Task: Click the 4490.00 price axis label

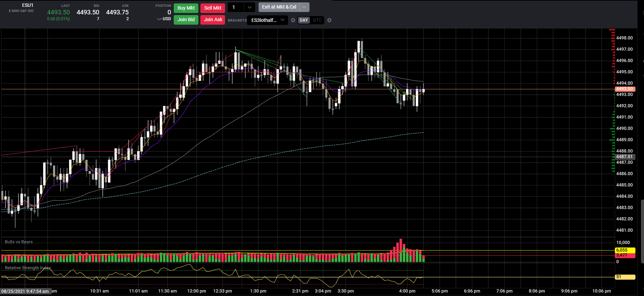Action: (625, 128)
